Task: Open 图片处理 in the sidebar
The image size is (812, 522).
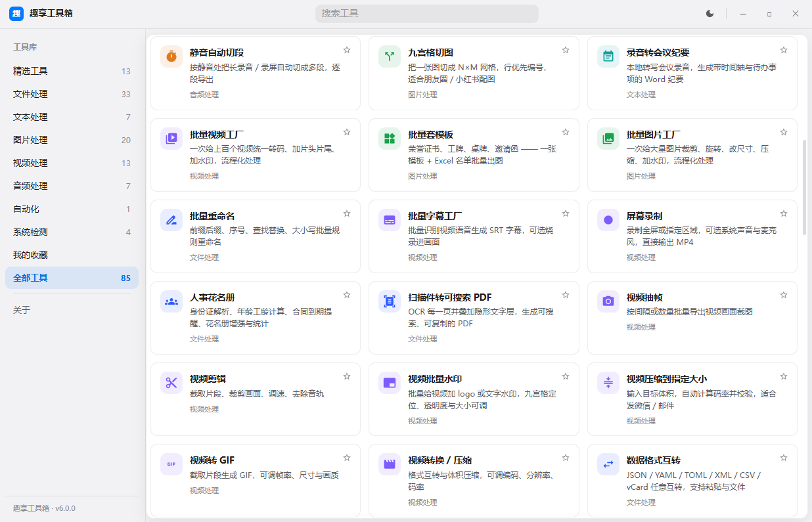Action: coord(72,140)
